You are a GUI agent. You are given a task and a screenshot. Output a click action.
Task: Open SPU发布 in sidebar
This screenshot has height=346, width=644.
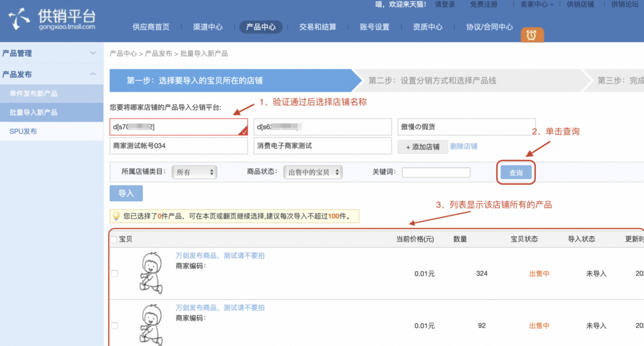pos(52,131)
